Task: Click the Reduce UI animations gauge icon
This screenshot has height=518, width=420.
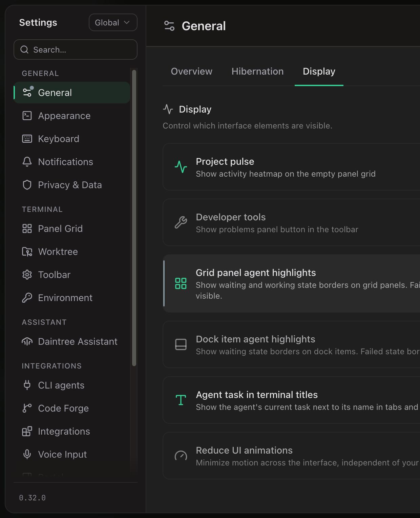Action: pos(181,456)
